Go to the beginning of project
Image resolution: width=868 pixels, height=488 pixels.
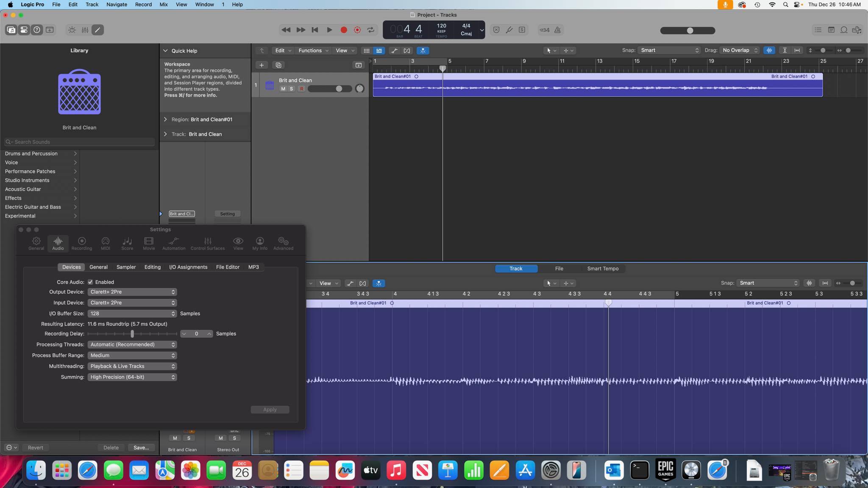coord(315,30)
